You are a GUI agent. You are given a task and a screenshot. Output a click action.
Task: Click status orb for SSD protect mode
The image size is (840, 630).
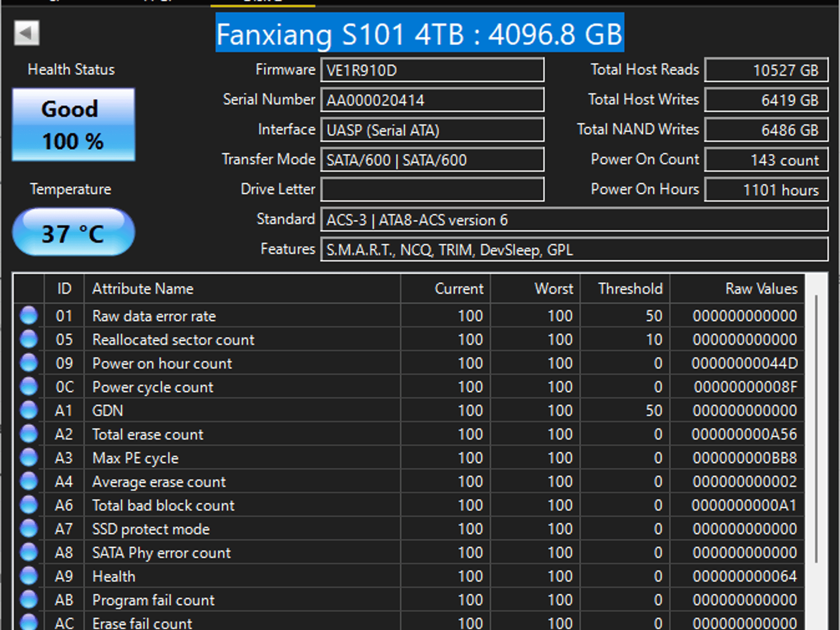[29, 529]
